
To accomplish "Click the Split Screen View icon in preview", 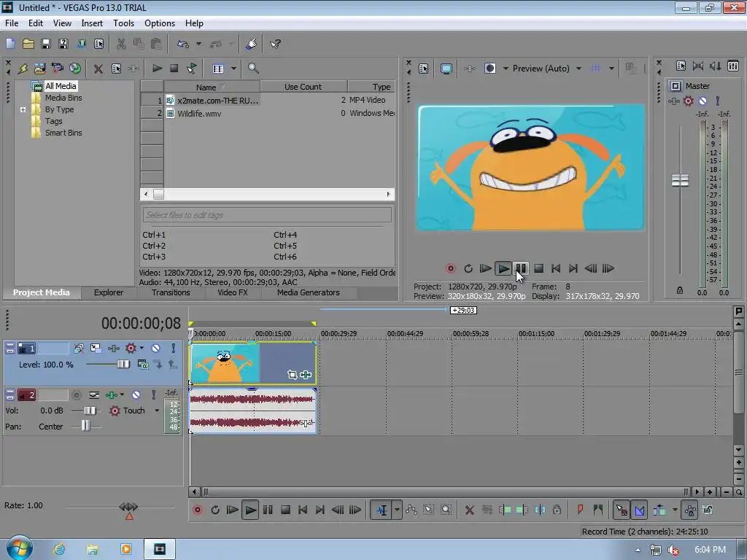I will 490,69.
